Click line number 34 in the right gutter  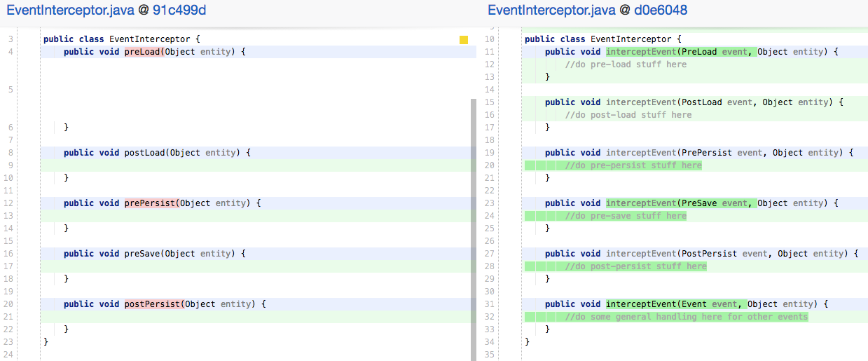click(x=490, y=342)
